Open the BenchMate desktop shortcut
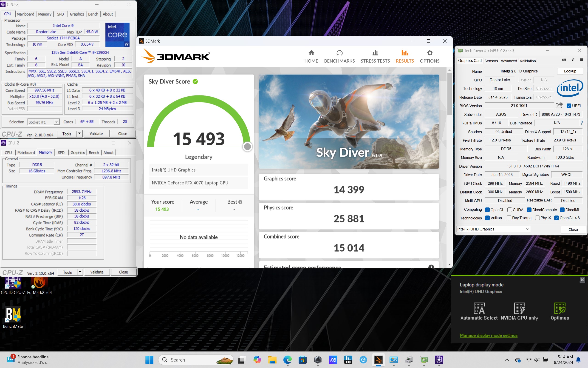This screenshot has width=588, height=368. coord(13,317)
